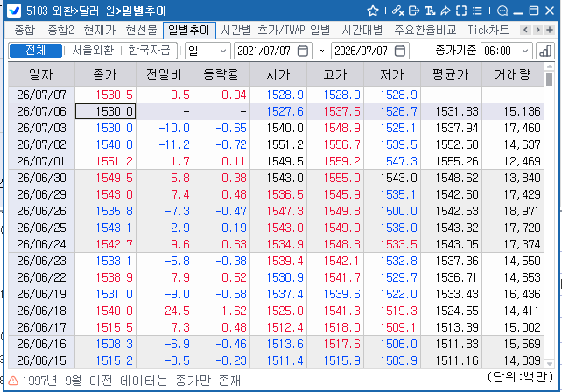Open the 주요환율비교 tab
This screenshot has height=392, width=562.
coord(425,30)
